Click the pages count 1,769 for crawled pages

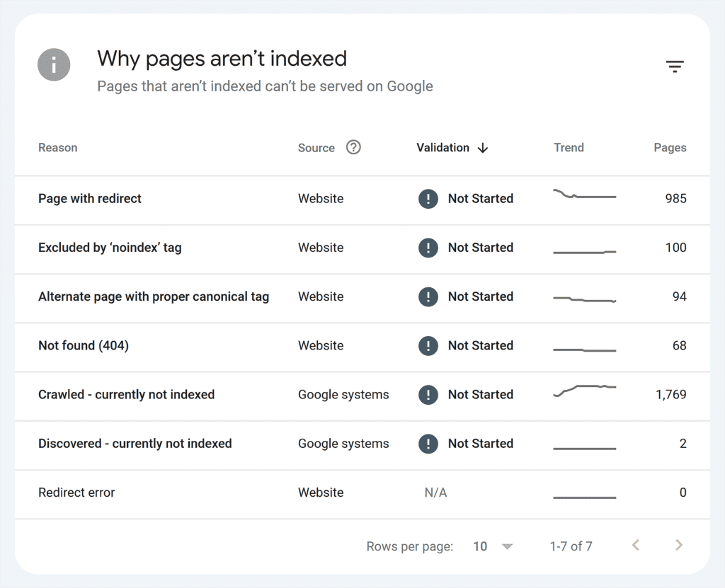[x=670, y=395]
